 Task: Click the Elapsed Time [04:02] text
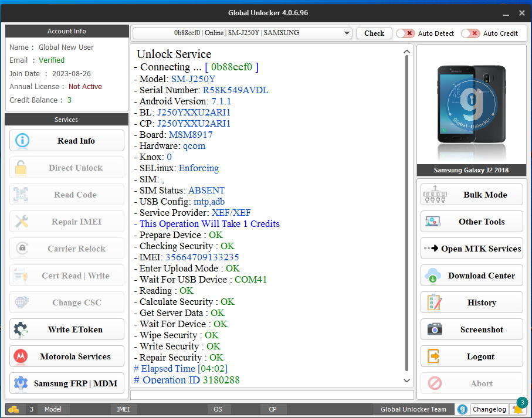(181, 369)
